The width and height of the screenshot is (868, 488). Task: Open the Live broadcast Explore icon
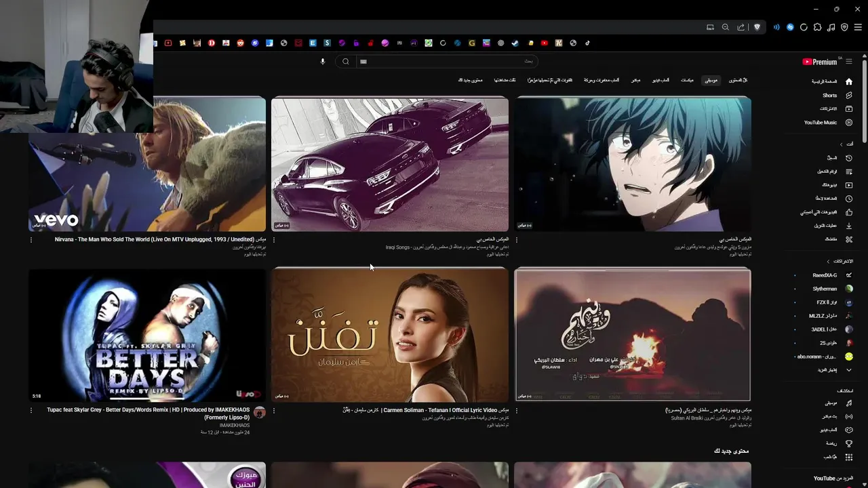click(x=848, y=417)
